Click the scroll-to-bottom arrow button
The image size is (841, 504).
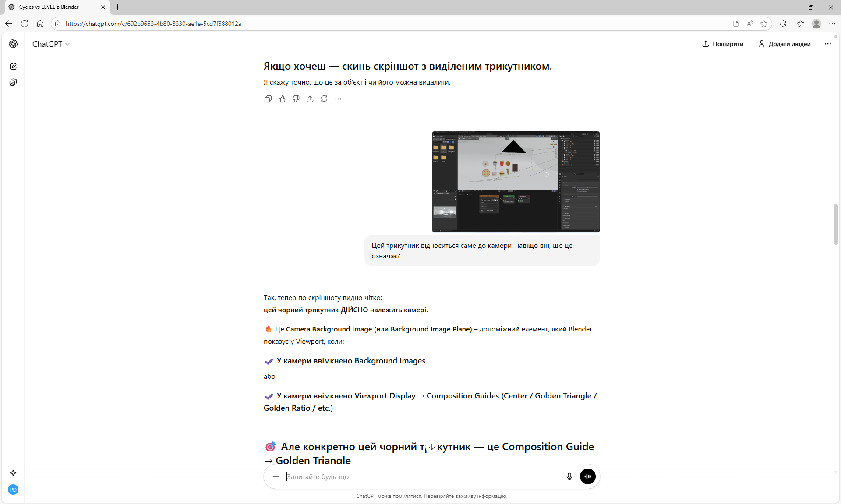click(x=432, y=447)
